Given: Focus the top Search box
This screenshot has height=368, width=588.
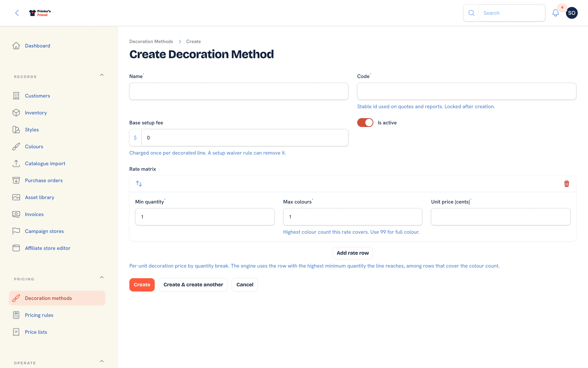Looking at the screenshot, I should [x=512, y=13].
